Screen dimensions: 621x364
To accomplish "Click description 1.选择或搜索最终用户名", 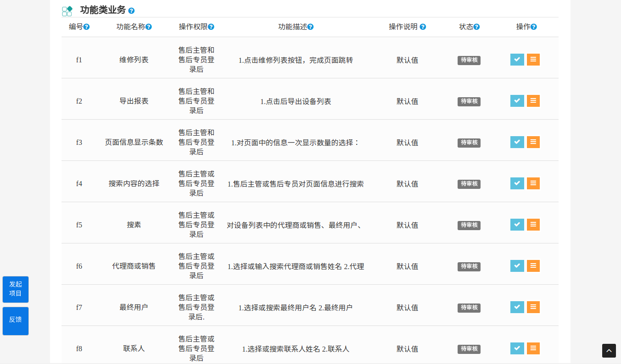I will coord(296,308).
